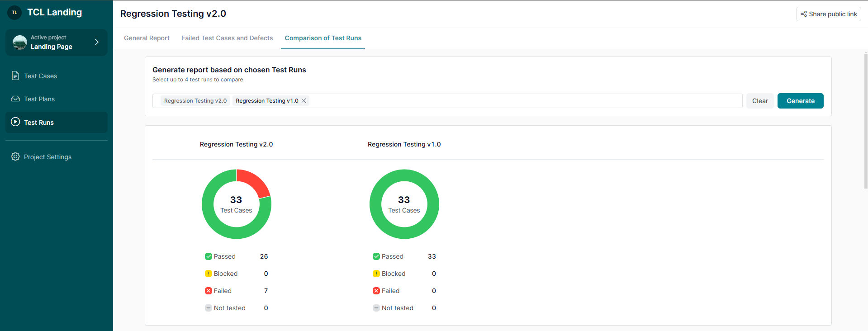Click the Clear button
868x331 pixels.
(x=760, y=101)
